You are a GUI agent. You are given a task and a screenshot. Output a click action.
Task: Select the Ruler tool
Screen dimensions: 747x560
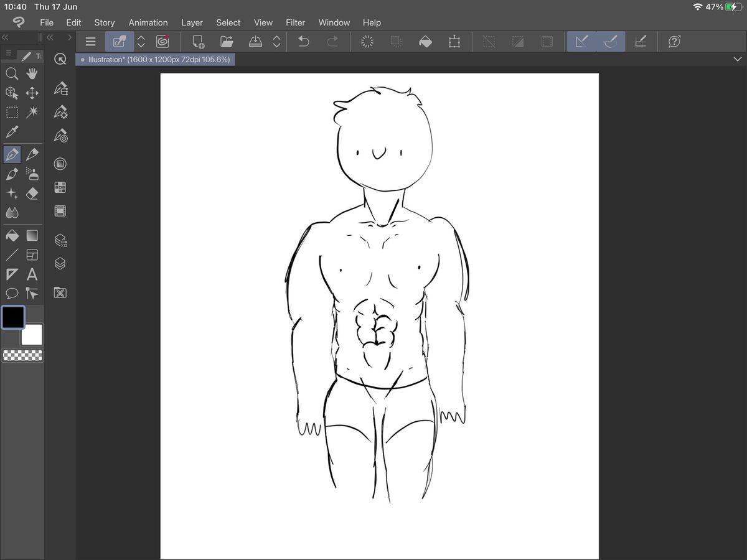pyautogui.click(x=12, y=274)
